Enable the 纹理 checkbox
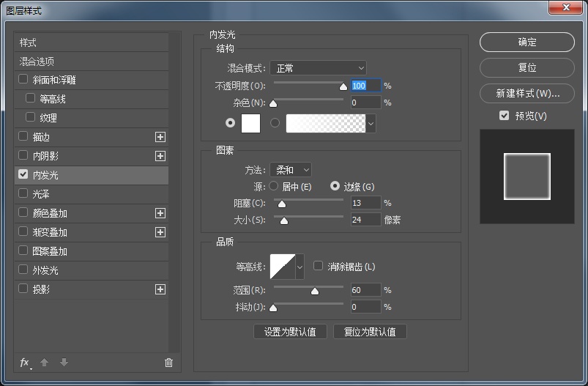 (30, 117)
